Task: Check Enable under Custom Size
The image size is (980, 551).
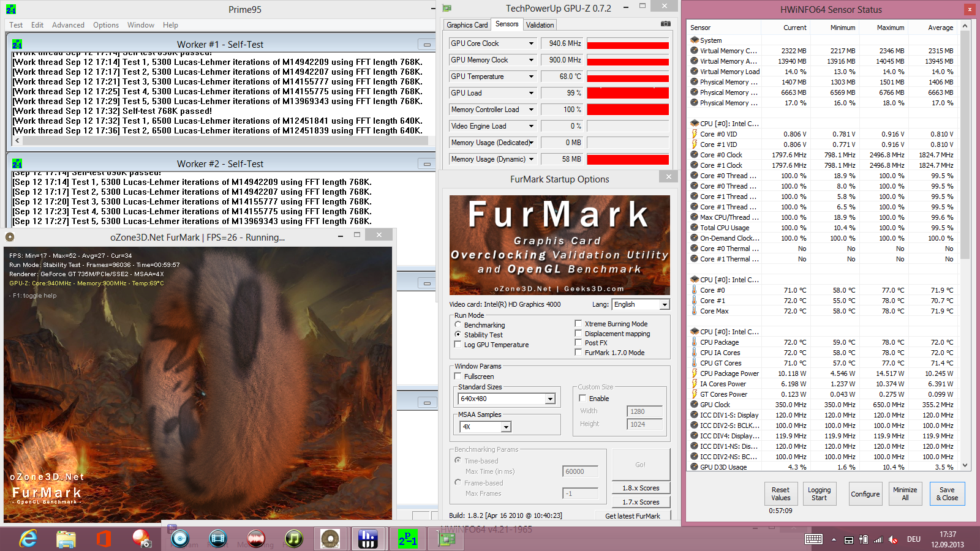Action: [x=582, y=398]
